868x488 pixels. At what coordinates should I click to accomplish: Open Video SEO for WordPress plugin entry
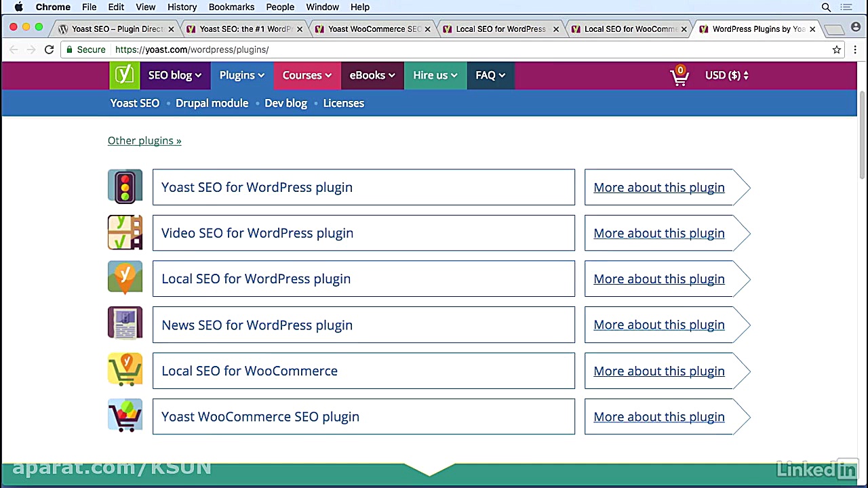point(363,232)
